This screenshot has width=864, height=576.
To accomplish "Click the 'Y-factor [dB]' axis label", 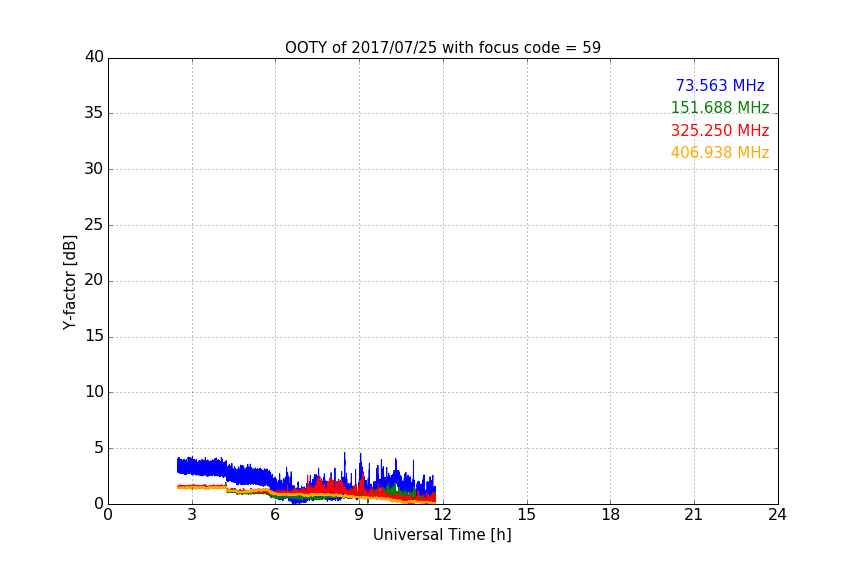I will pyautogui.click(x=69, y=282).
